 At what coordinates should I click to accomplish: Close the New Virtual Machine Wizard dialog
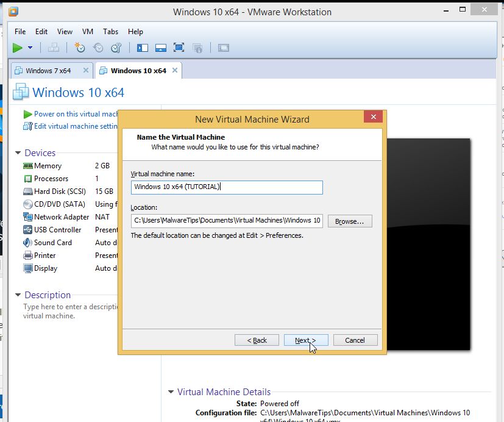373,116
